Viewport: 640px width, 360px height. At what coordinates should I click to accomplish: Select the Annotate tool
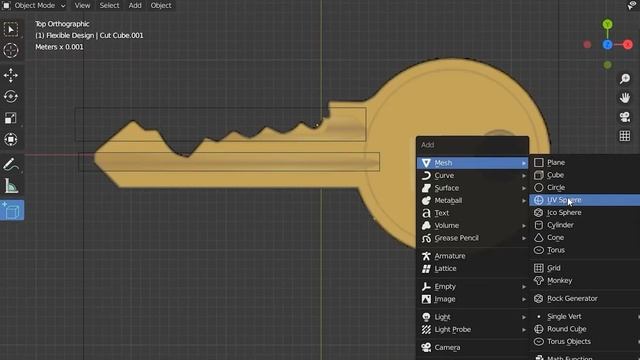click(11, 165)
